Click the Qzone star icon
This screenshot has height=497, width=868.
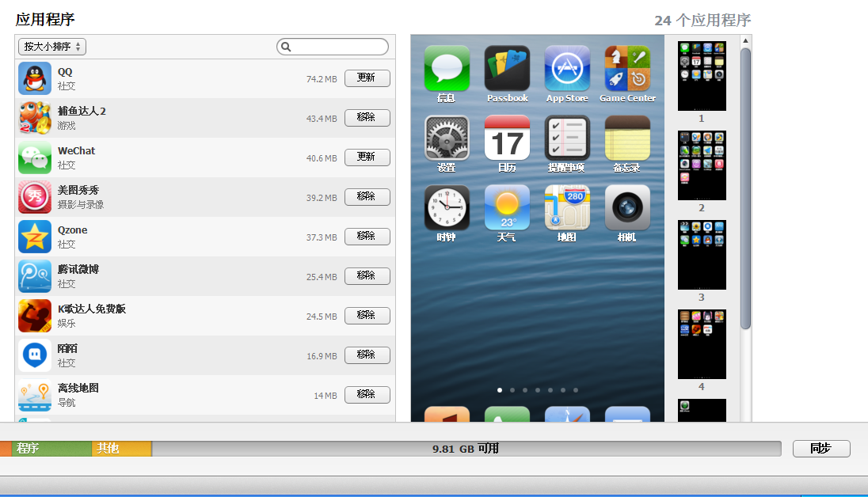[35, 237]
